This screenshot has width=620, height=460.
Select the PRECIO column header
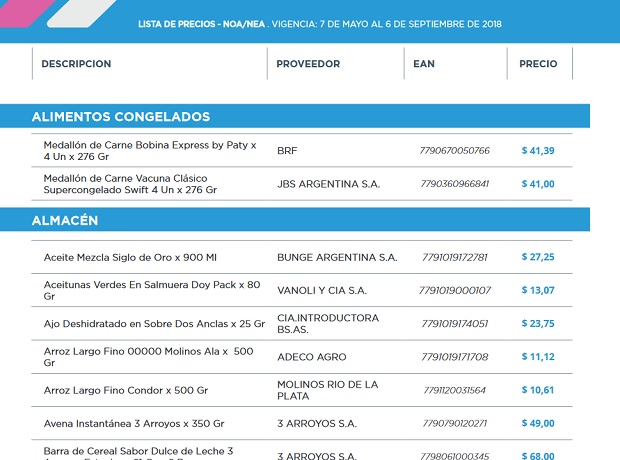(x=538, y=64)
